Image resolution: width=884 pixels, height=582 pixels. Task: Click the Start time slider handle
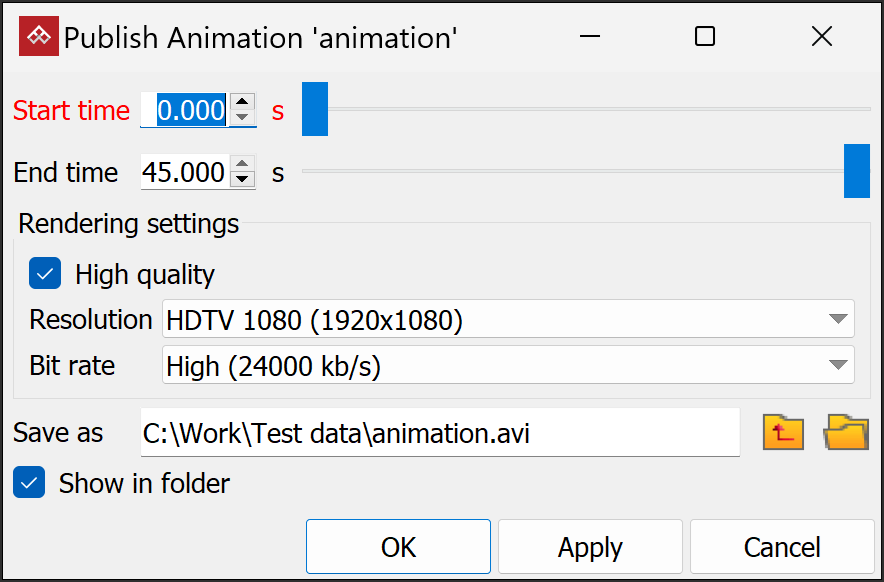click(315, 109)
